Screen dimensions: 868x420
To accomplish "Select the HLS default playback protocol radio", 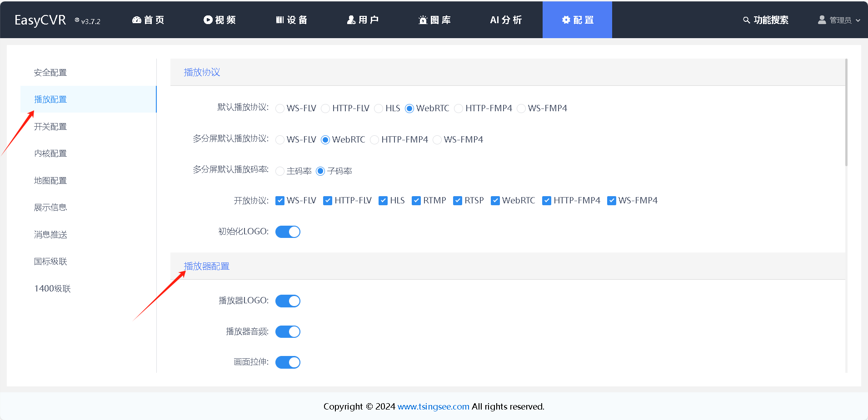I will click(x=379, y=108).
